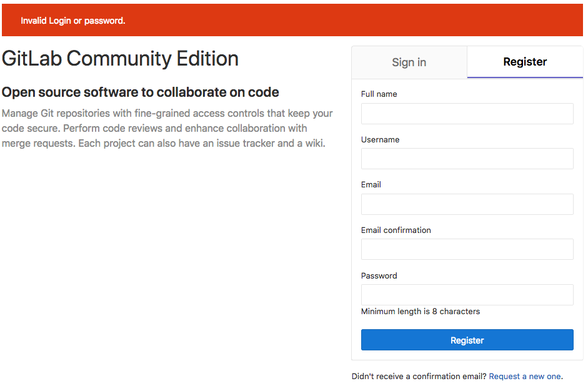Image resolution: width=588 pixels, height=391 pixels.
Task: Open the Request a new one link
Action: coord(525,377)
